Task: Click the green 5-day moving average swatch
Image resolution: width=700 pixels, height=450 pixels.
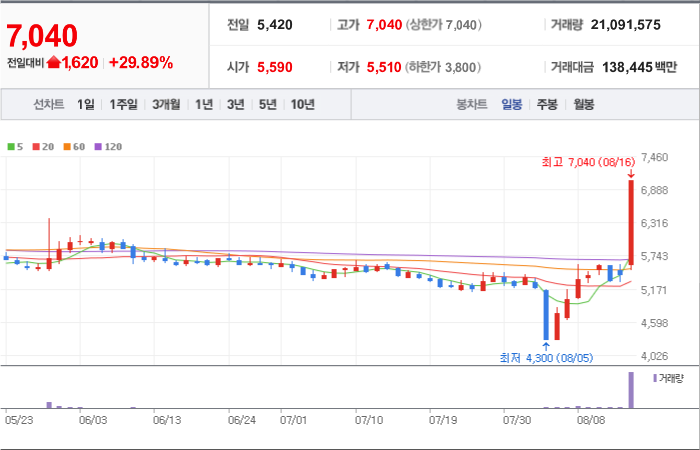Action: [x=11, y=146]
